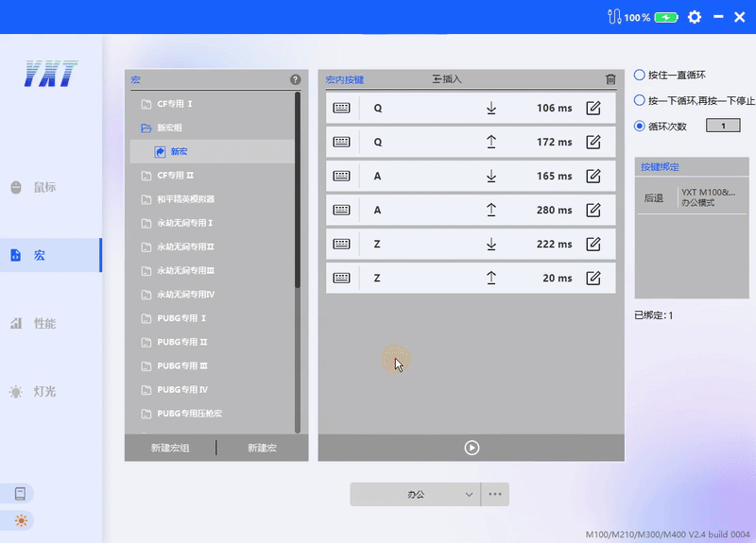
Task: Edit the Q key-down 106 ms entry
Action: pos(593,109)
